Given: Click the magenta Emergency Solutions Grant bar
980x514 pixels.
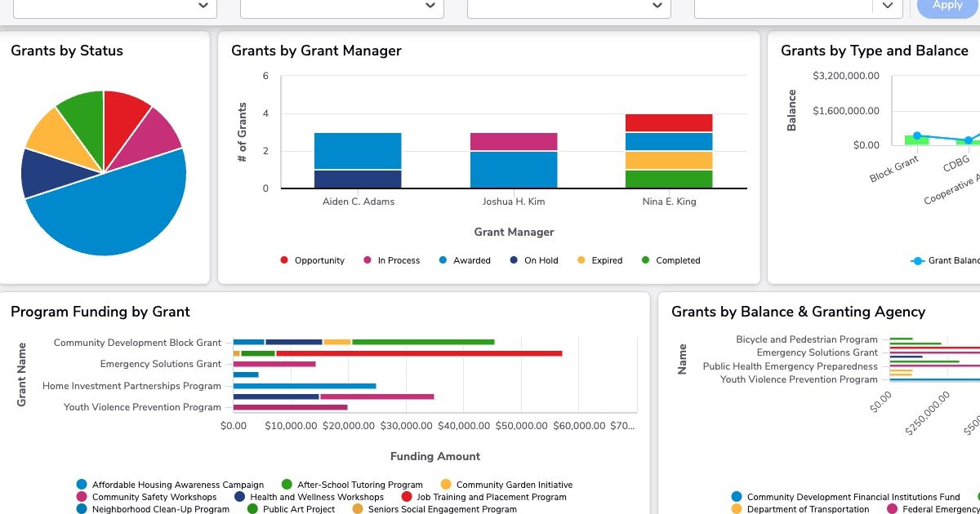Looking at the screenshot, I should 274,364.
